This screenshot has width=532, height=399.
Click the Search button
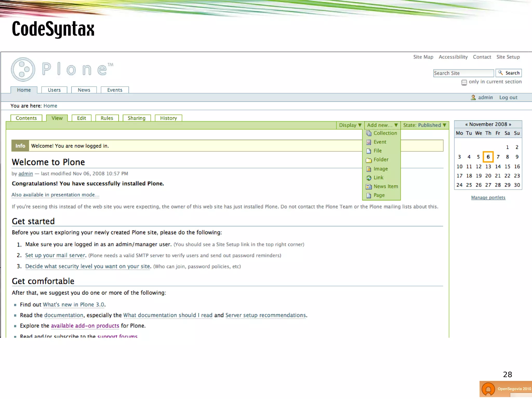click(508, 73)
